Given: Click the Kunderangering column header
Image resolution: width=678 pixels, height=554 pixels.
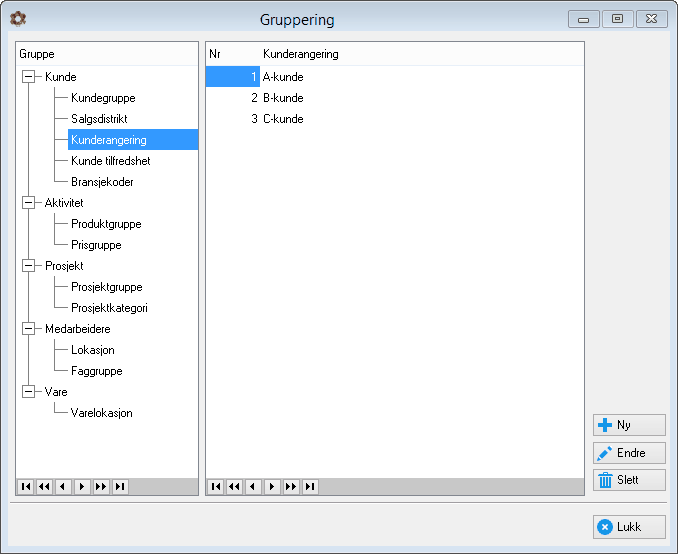Looking at the screenshot, I should (422, 54).
